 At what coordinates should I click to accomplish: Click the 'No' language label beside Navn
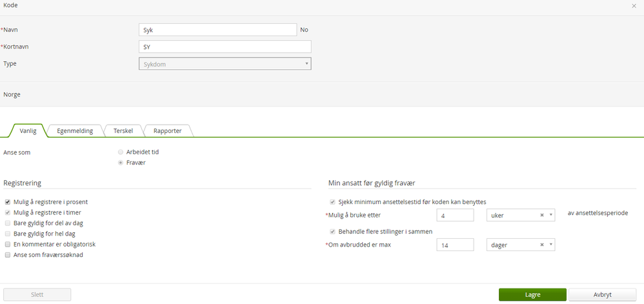click(304, 30)
